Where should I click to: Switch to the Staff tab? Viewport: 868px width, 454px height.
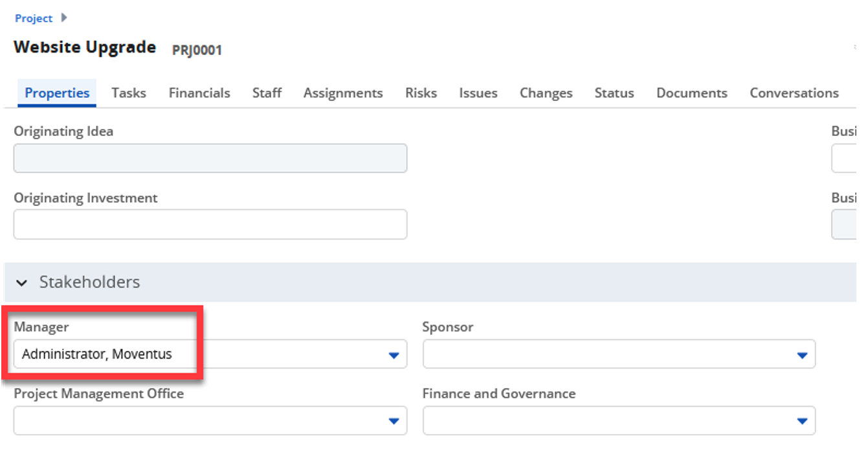point(267,93)
